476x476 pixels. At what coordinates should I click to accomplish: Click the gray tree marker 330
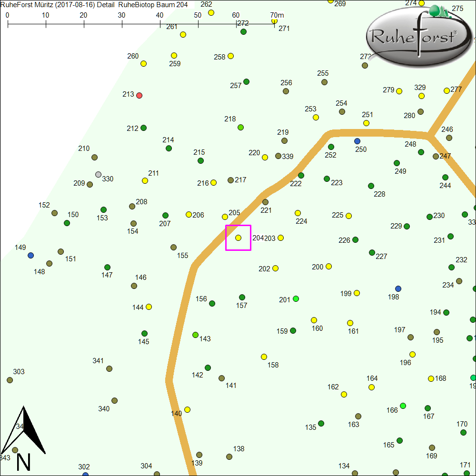click(98, 174)
